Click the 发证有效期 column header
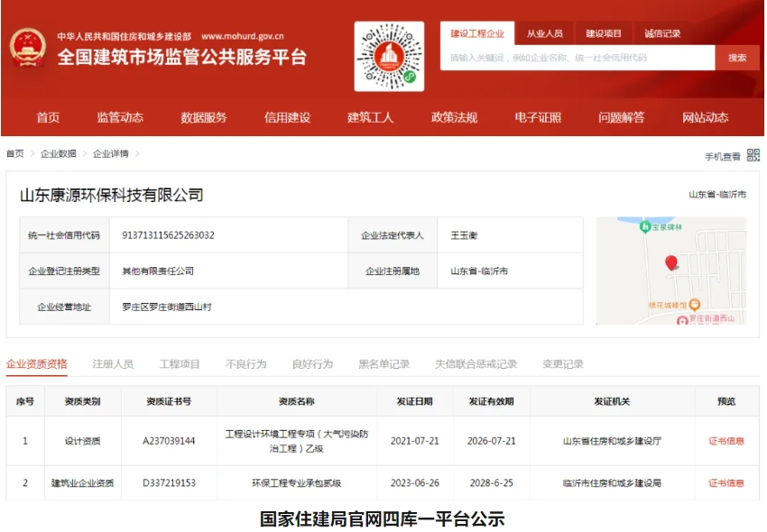767x532 pixels. [x=491, y=401]
